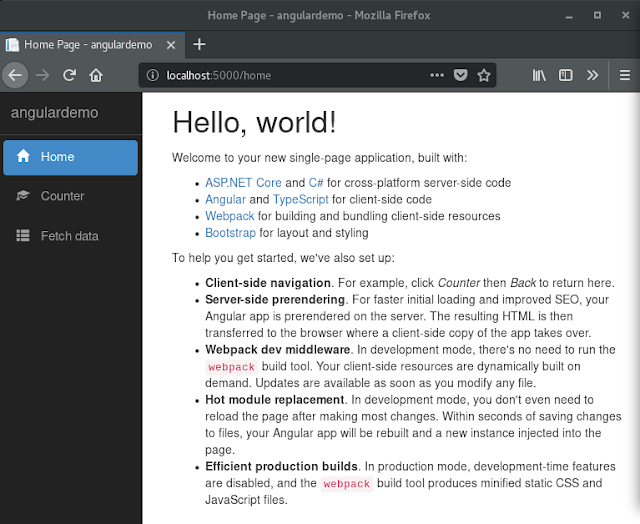
Task: Reload the current page
Action: (70, 75)
